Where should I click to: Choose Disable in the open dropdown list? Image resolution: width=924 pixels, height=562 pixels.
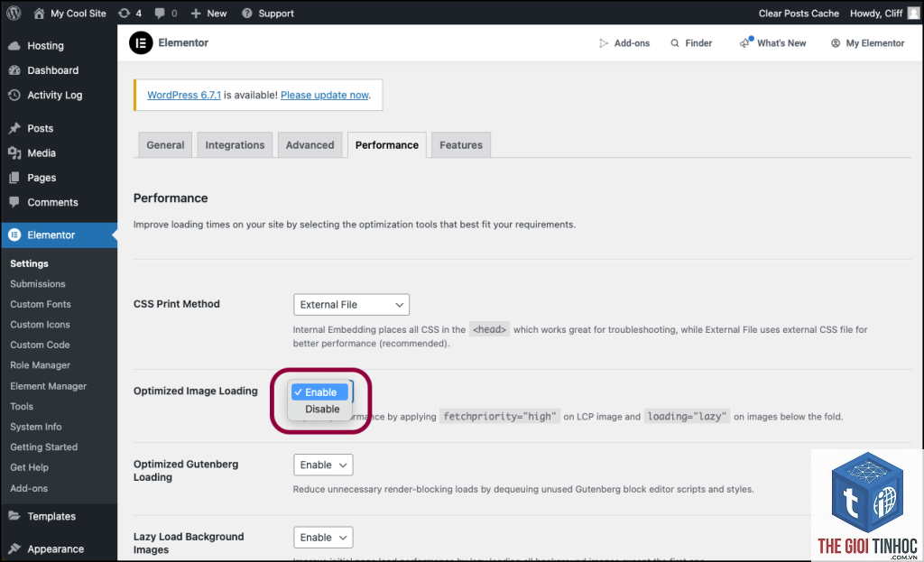point(322,409)
